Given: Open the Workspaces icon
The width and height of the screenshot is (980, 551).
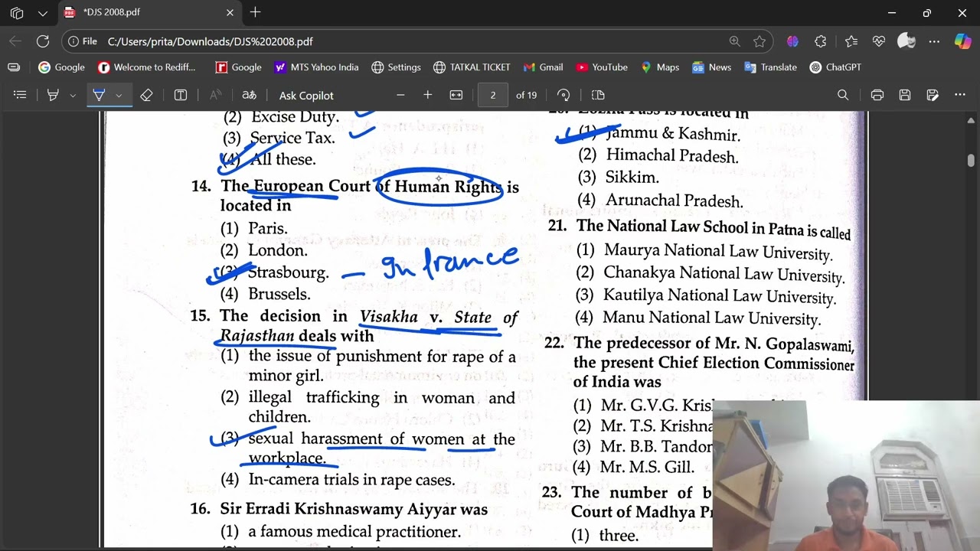Looking at the screenshot, I should pos(16,12).
